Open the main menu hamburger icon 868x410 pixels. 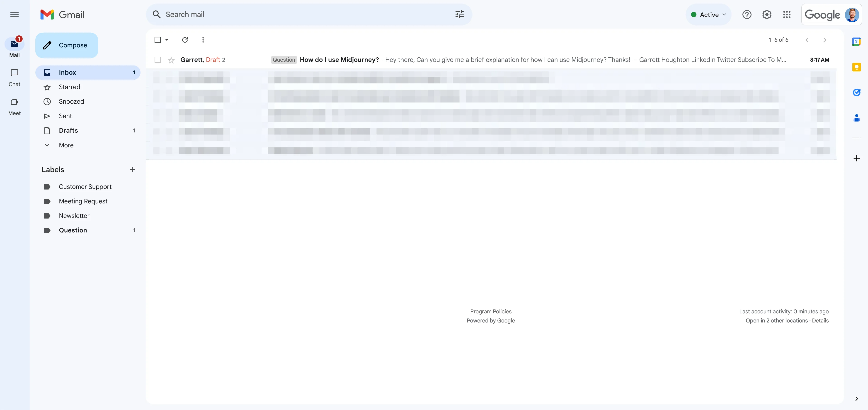[x=14, y=15]
